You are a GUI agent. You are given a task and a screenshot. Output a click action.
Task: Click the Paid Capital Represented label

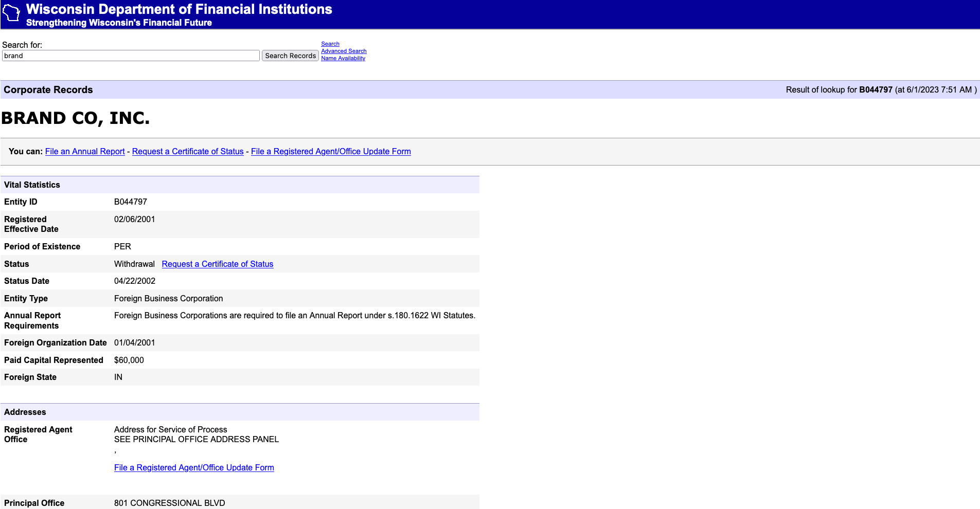(54, 360)
